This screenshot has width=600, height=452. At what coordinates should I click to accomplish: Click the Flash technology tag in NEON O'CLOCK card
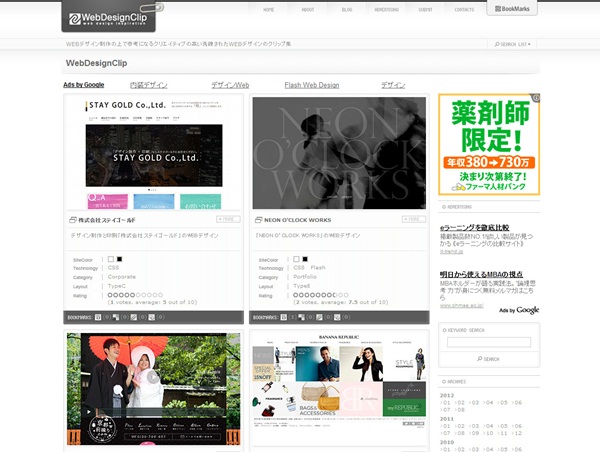pos(318,268)
